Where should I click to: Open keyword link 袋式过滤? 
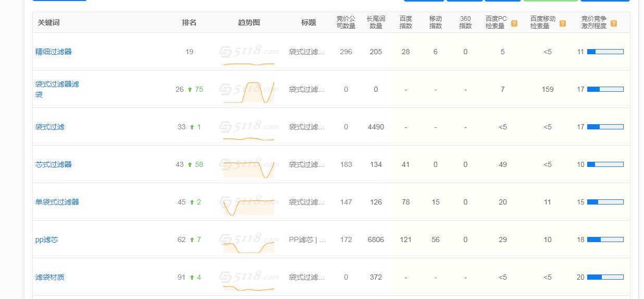(x=50, y=127)
